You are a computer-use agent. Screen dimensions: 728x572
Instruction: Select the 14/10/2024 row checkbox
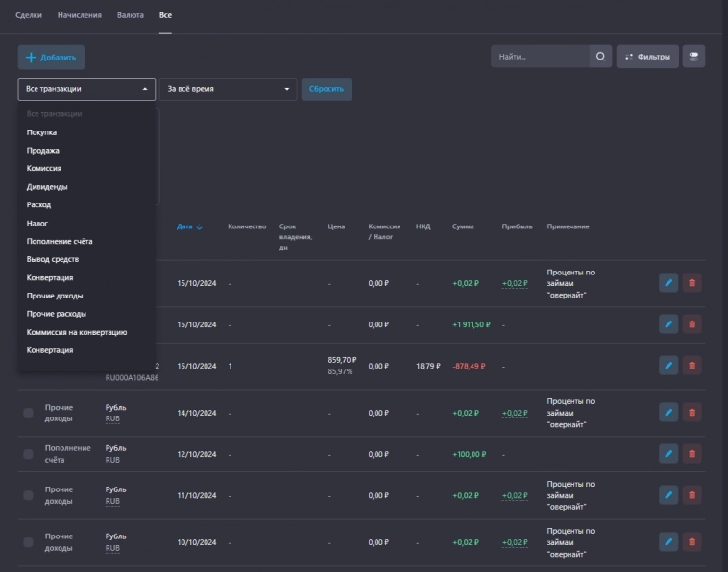point(28,413)
